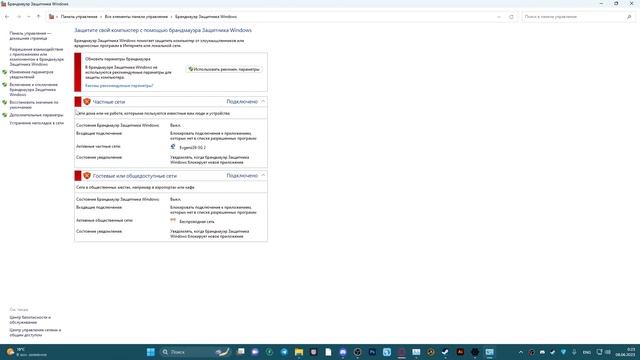Screen dimensions: 640x360
Task: Show hidden system tray icons chevron
Action: click(520, 352)
